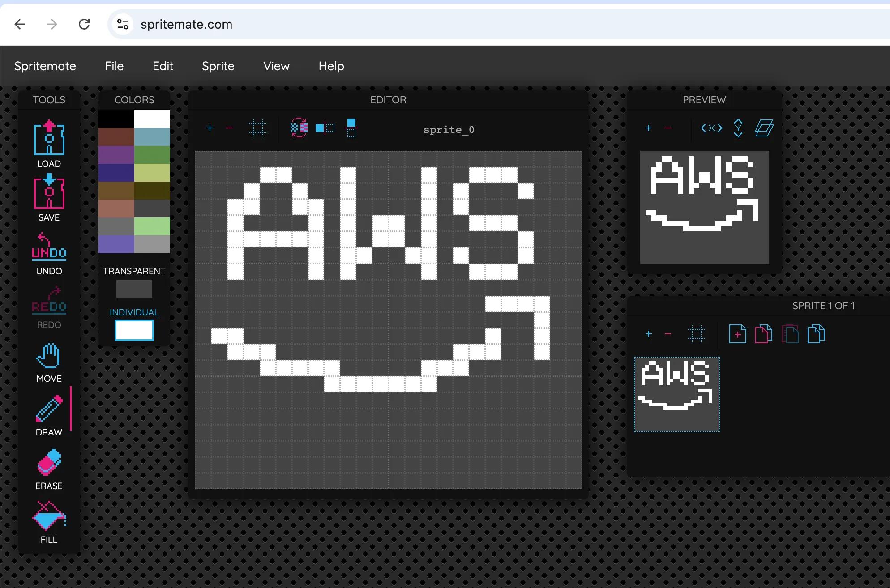The image size is (890, 588).
Task: Pick the reddish-brown color swatch
Action: coord(116,137)
